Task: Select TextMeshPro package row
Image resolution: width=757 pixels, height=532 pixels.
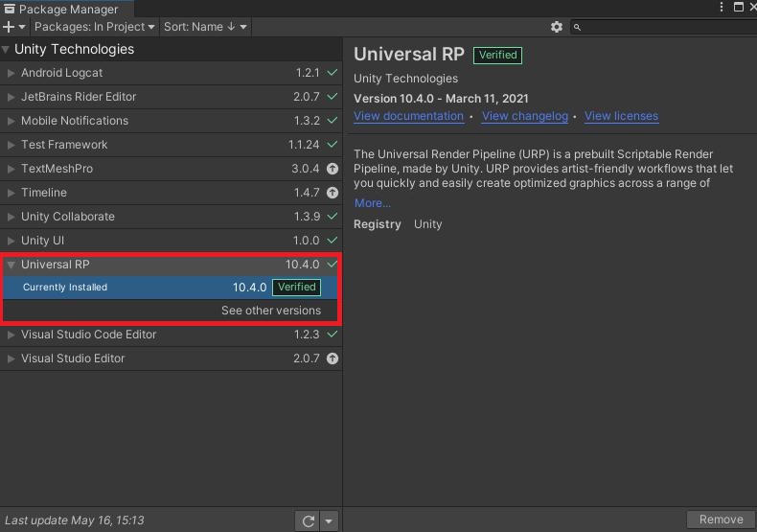Action: [171, 169]
